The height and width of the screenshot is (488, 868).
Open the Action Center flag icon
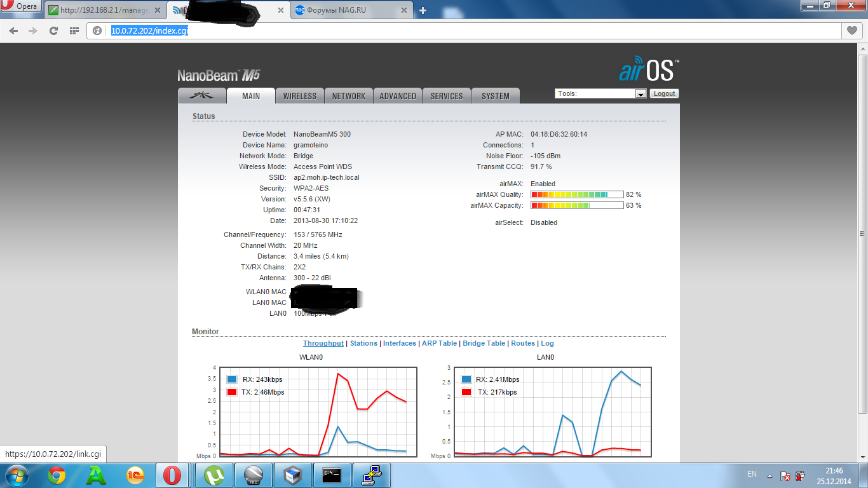tap(785, 475)
